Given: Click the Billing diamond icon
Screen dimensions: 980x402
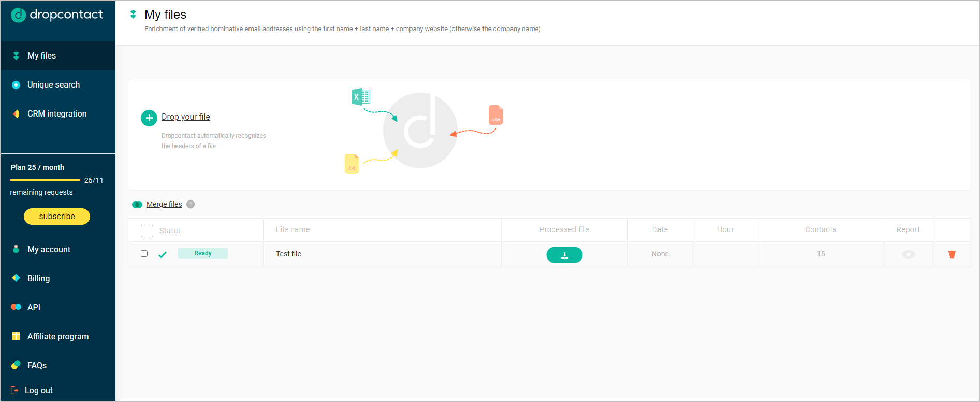Looking at the screenshot, I should pyautogui.click(x=16, y=278).
